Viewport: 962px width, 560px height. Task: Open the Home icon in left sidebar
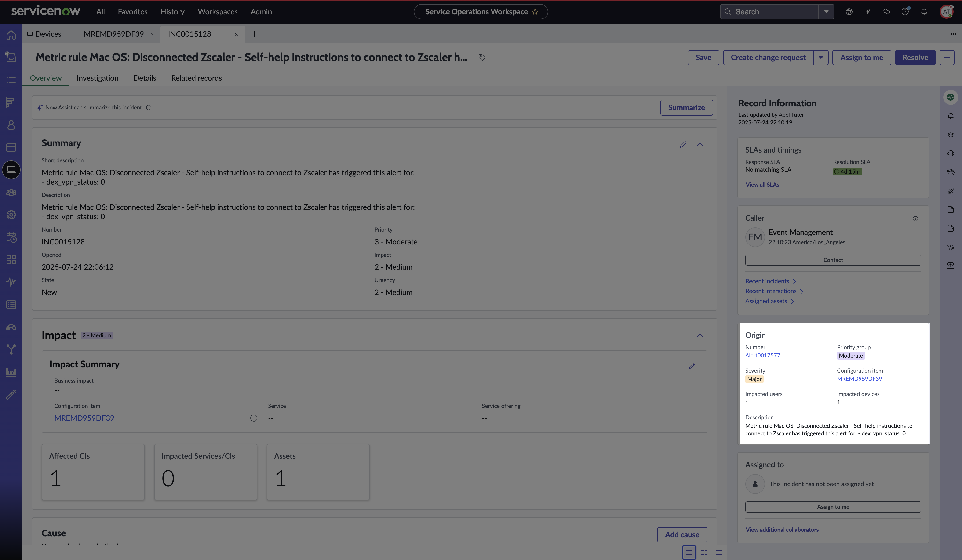tap(11, 35)
